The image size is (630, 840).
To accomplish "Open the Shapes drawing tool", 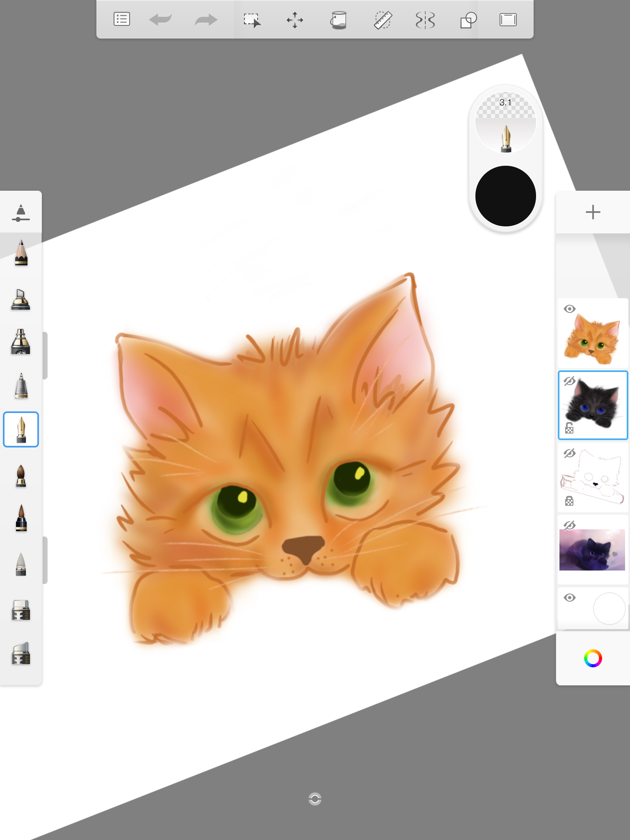I will point(468,20).
